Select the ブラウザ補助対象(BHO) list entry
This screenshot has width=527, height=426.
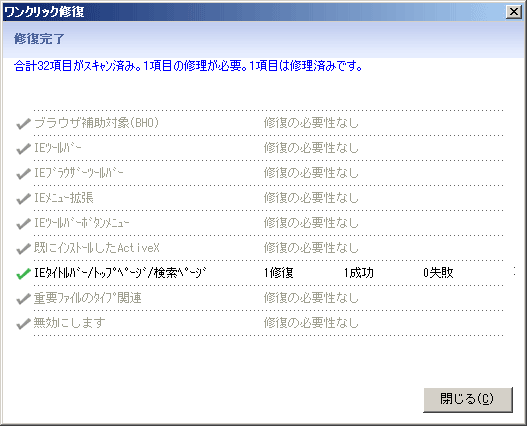[x=96, y=123]
